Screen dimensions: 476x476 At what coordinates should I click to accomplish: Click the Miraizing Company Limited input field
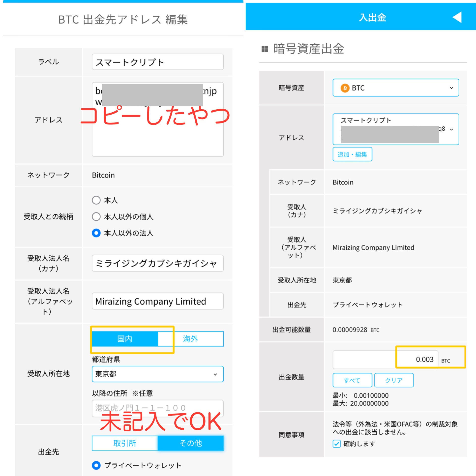pos(158,301)
